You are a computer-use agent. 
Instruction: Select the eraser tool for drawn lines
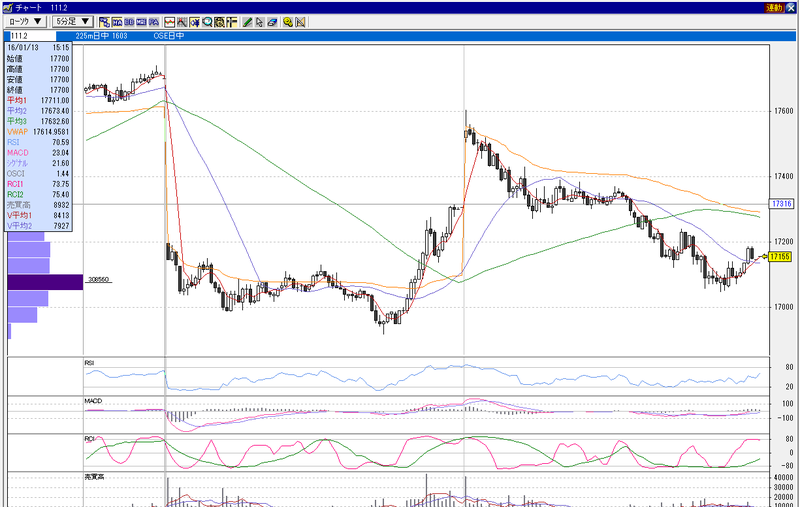[x=272, y=22]
